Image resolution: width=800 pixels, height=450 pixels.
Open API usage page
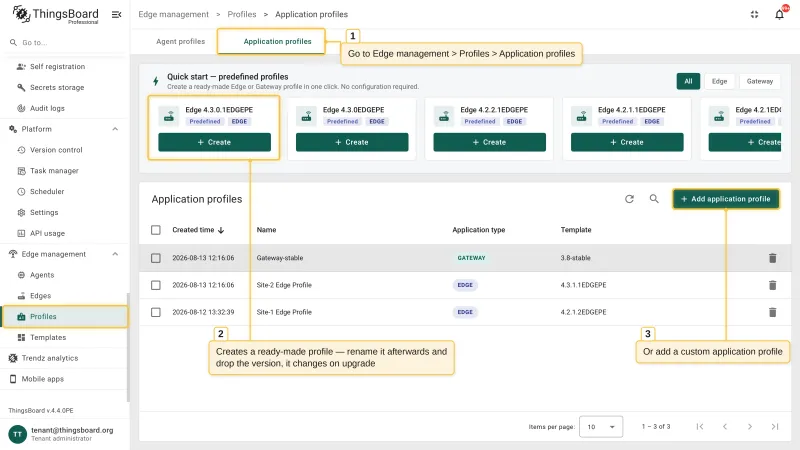point(47,234)
